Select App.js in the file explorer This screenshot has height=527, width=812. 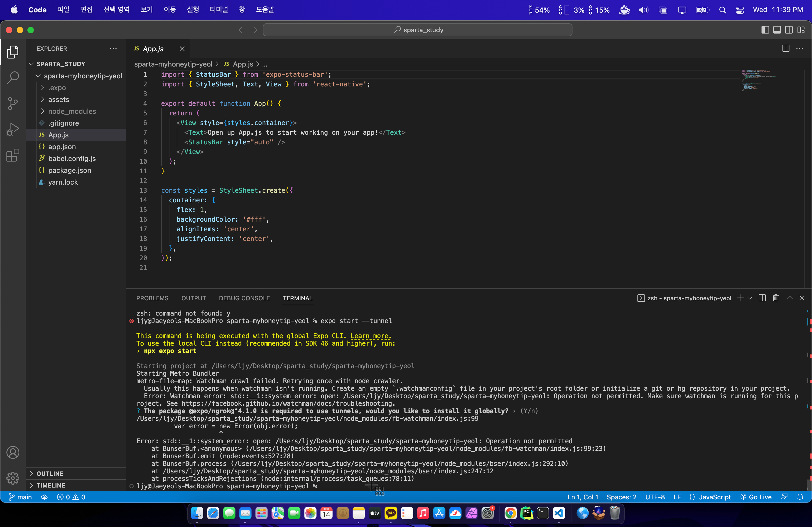(75, 135)
